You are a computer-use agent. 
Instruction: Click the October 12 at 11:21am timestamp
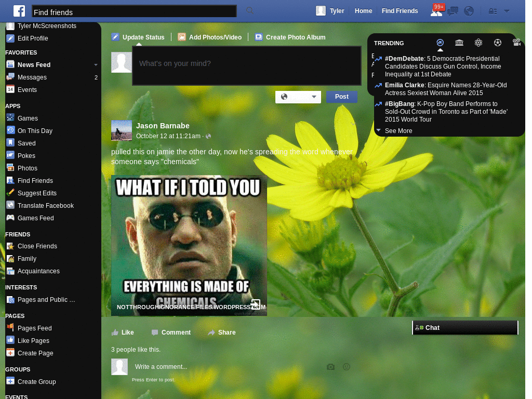(x=168, y=136)
